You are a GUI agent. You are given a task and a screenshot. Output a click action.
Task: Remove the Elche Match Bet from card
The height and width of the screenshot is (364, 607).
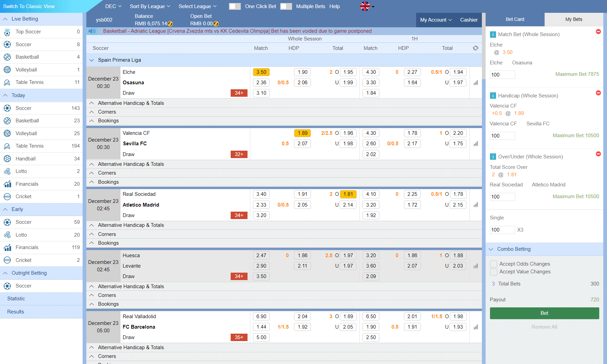[598, 32]
